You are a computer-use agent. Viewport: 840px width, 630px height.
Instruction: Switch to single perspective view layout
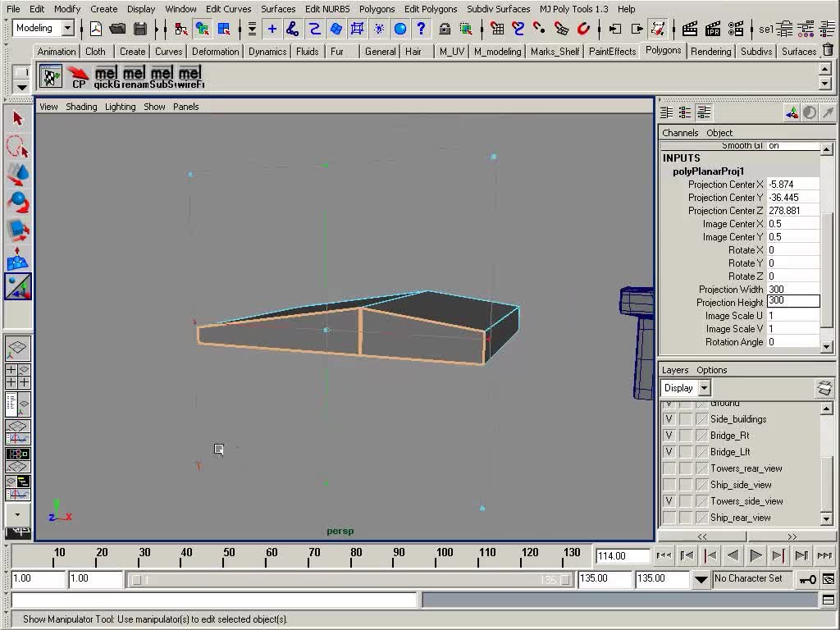(18, 349)
